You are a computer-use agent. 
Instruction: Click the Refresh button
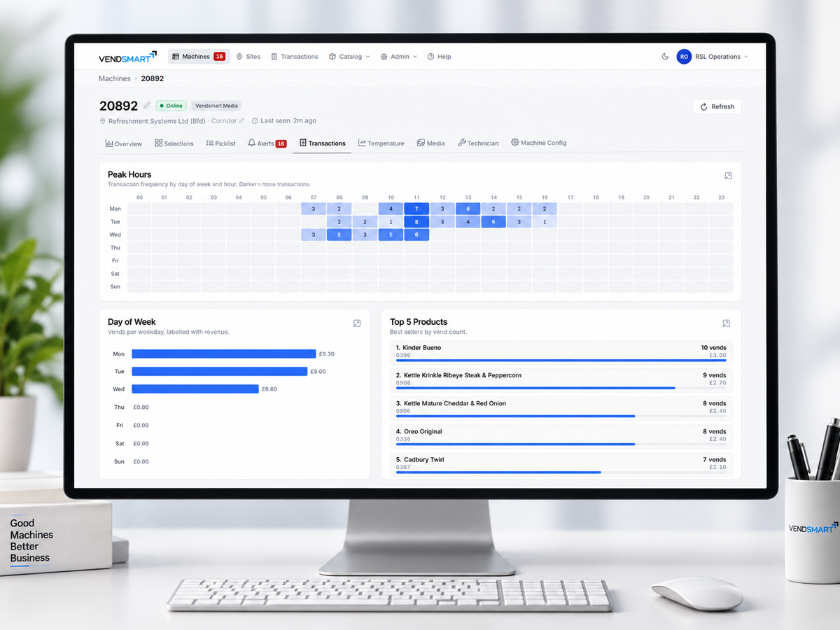tap(717, 106)
